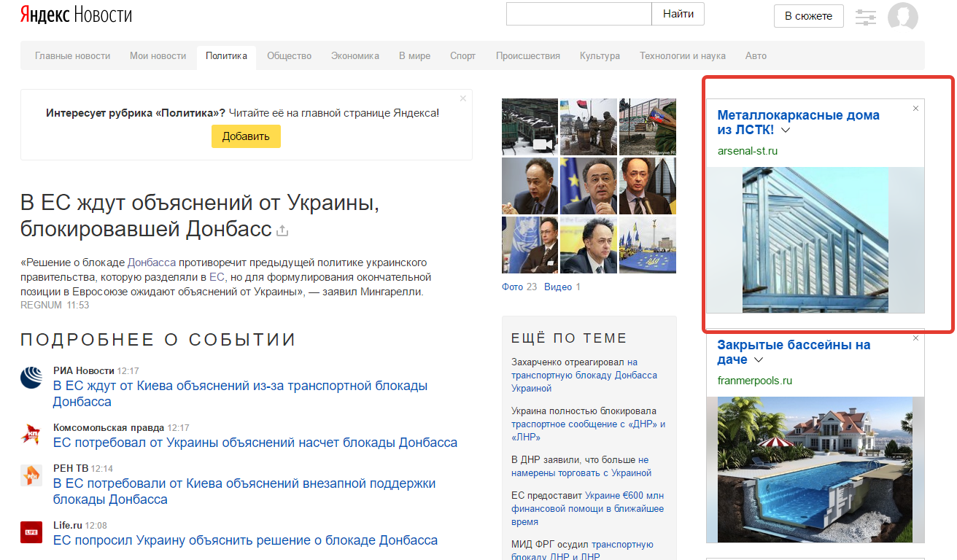Viewport: 957px width, 560px height.
Task: Open the 'Общество' tab
Action: tap(289, 56)
